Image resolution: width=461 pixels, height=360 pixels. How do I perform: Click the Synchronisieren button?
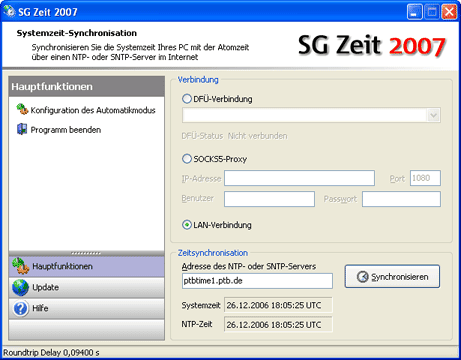[392, 276]
